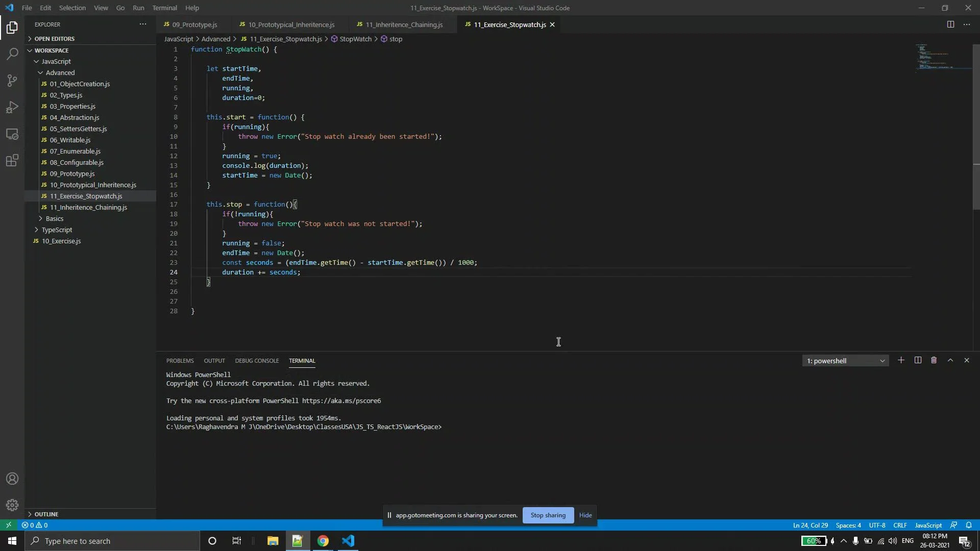Close the terminal panel

pos(967,360)
